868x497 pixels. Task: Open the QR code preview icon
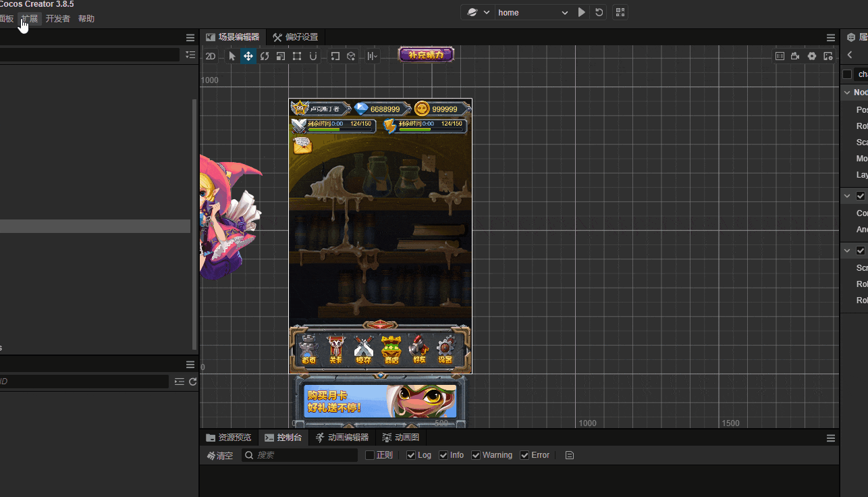(x=620, y=12)
